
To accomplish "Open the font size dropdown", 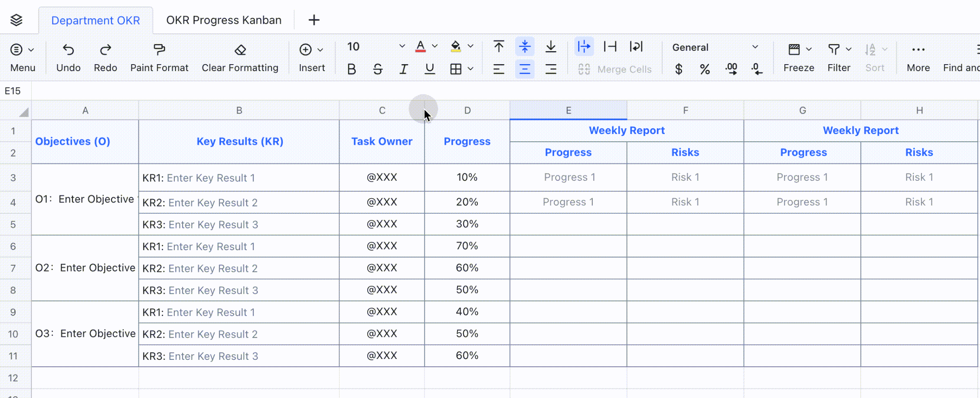I will pyautogui.click(x=401, y=46).
